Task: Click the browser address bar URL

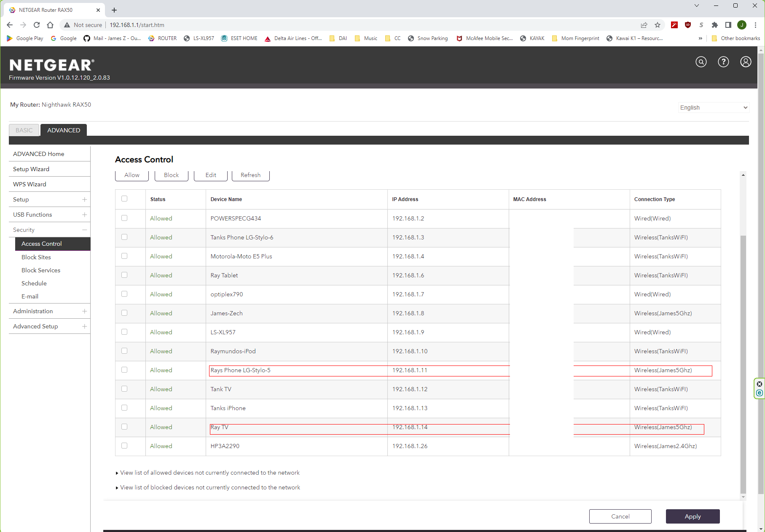Action: 137,25
